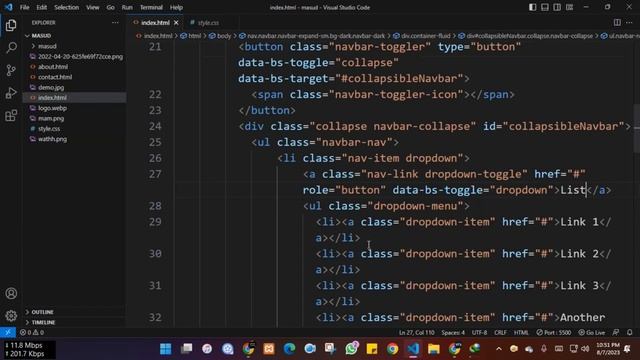Open Source Control view
Screen dimensions: 640x360
[x=11, y=70]
